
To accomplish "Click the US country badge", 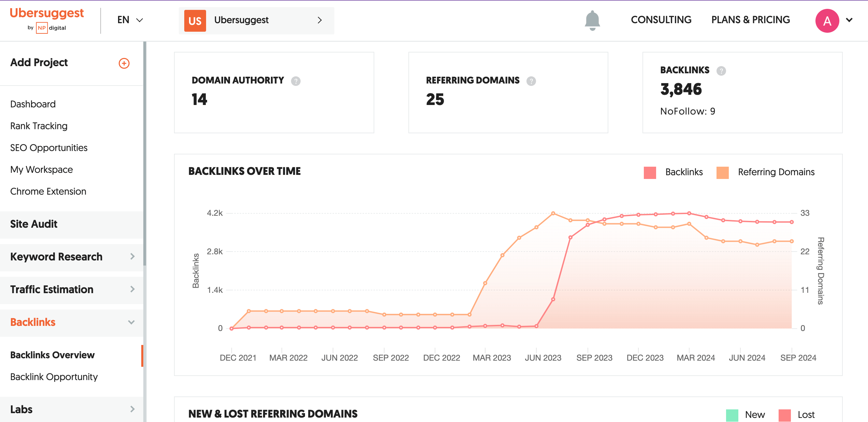I will click(x=195, y=21).
